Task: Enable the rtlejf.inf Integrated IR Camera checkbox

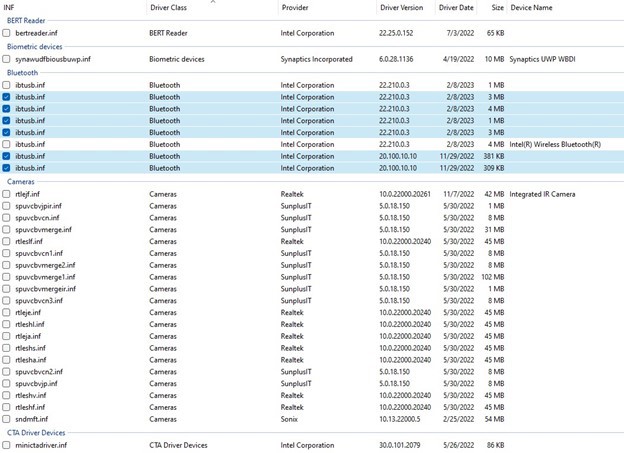Action: tap(7, 194)
